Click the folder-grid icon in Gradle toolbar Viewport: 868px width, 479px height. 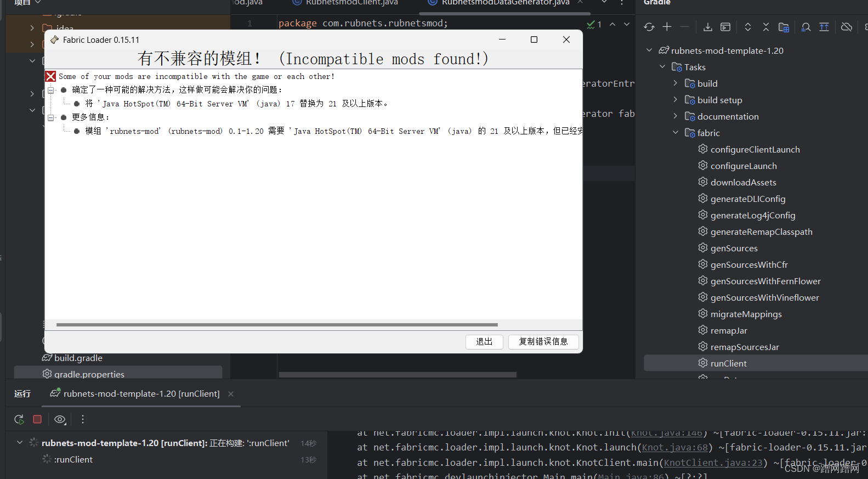point(784,27)
